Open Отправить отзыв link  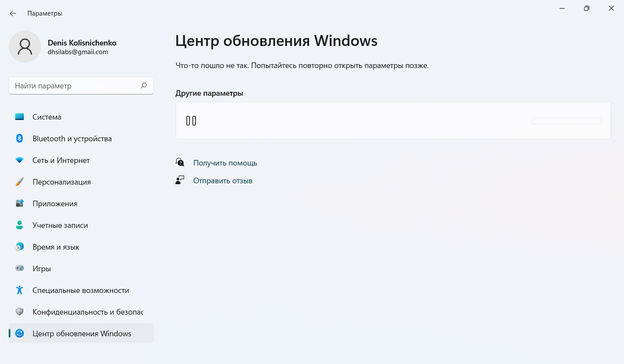[x=223, y=181]
